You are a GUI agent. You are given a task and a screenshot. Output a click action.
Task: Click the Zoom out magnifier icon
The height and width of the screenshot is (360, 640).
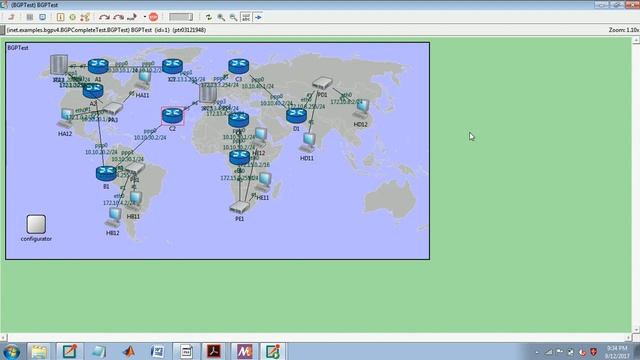pos(233,17)
